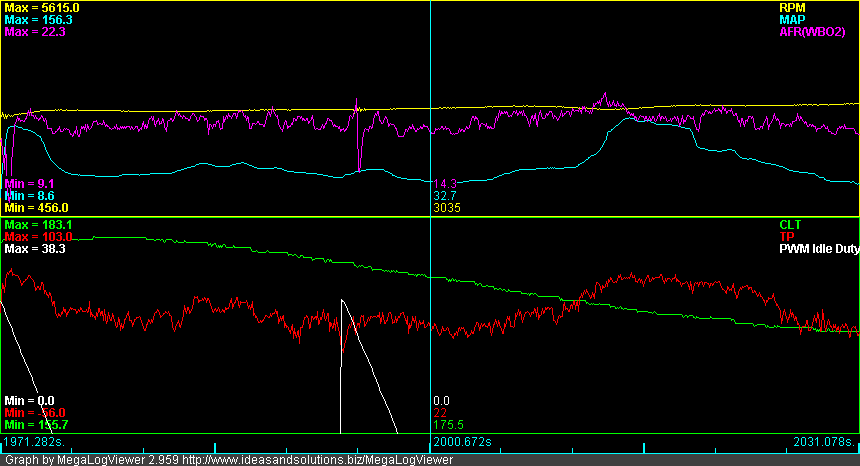Click the Min = 456.0 RPM value
The height and width of the screenshot is (466, 860).
pyautogui.click(x=36, y=208)
